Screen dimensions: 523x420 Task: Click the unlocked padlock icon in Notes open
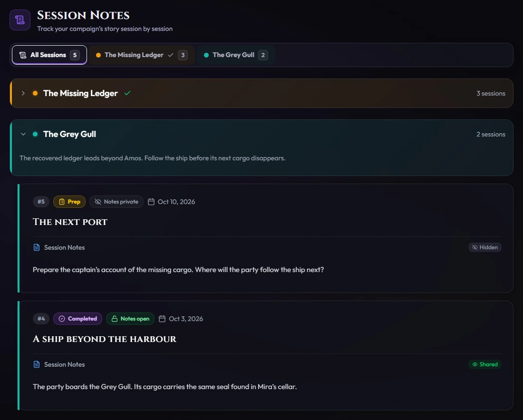point(115,319)
